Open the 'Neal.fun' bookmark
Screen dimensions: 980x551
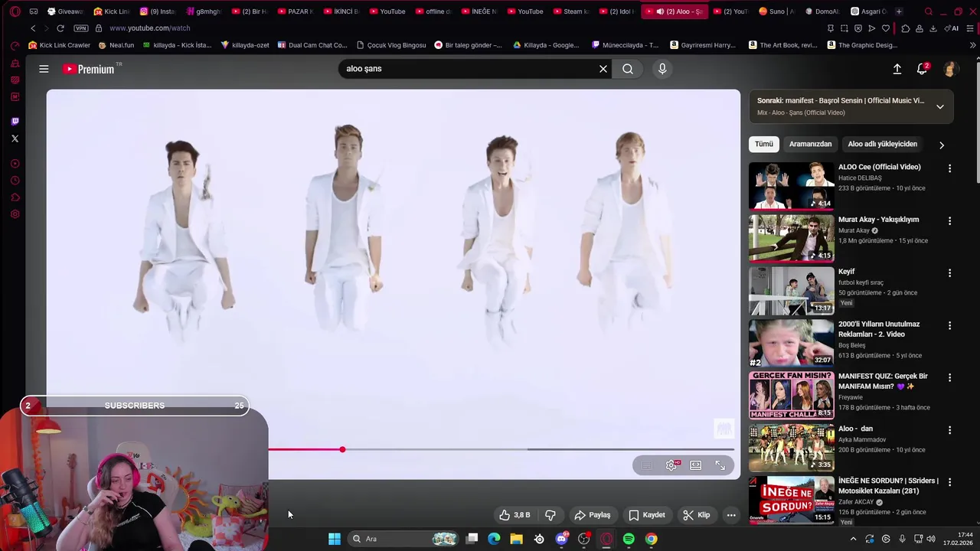116,45
